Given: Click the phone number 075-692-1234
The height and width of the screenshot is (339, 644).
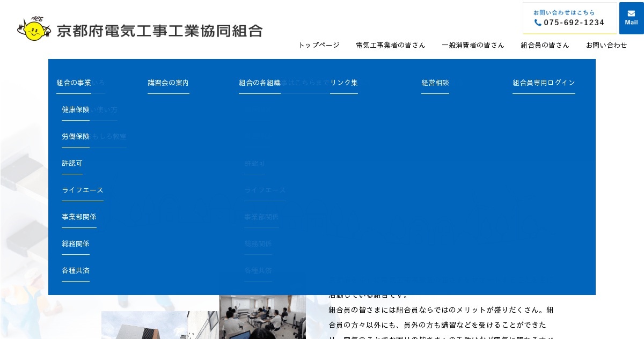Looking at the screenshot, I should point(574,23).
